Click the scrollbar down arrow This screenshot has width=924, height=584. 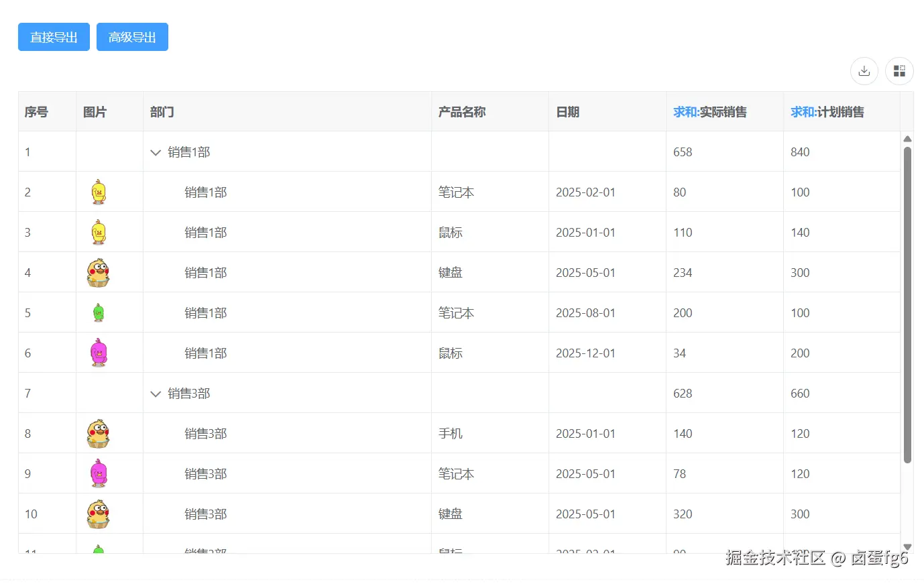[907, 547]
